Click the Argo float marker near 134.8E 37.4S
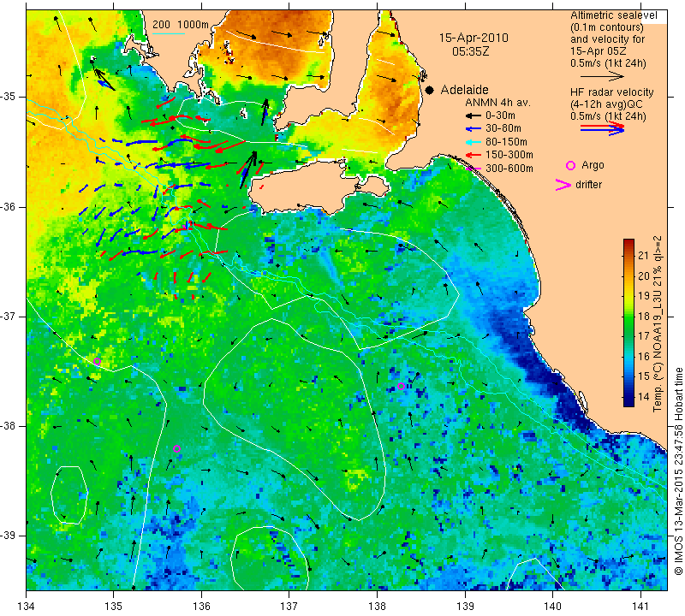Screen dimensions: 685x616 (x=97, y=361)
